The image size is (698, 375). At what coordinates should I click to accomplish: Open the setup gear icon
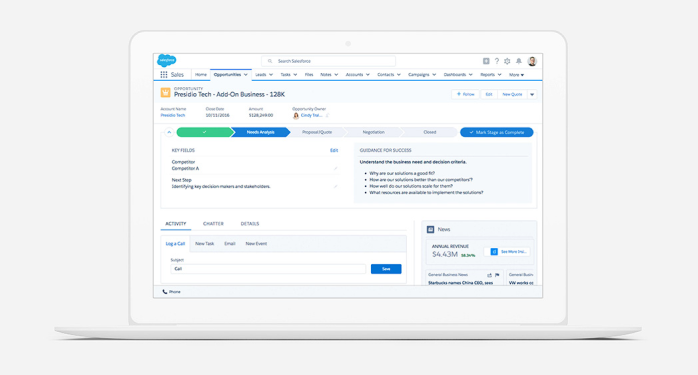pyautogui.click(x=507, y=61)
